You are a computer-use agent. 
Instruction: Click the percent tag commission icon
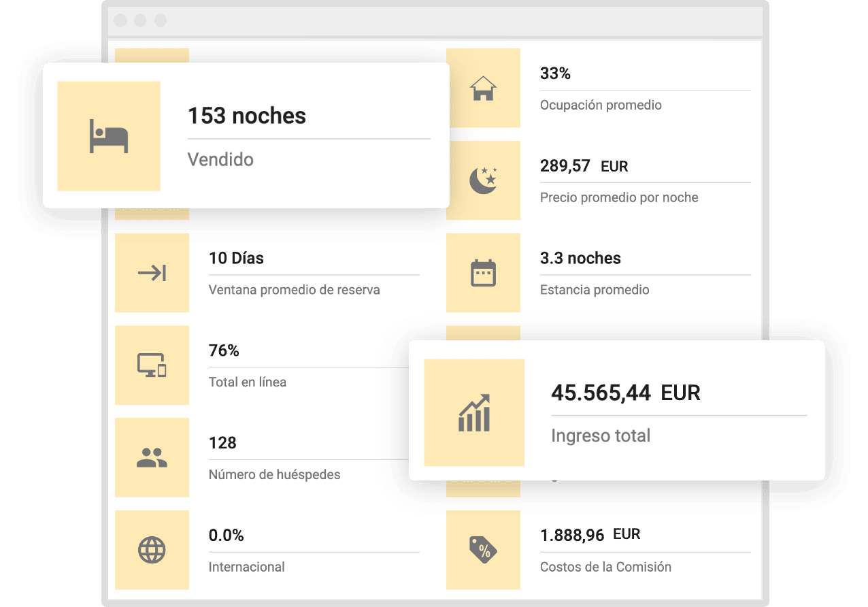(484, 549)
